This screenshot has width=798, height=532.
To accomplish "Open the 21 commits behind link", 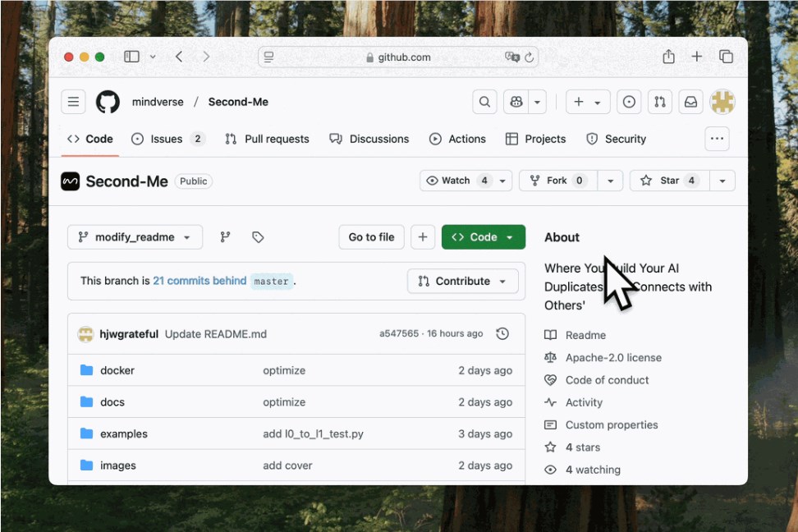I will [199, 281].
